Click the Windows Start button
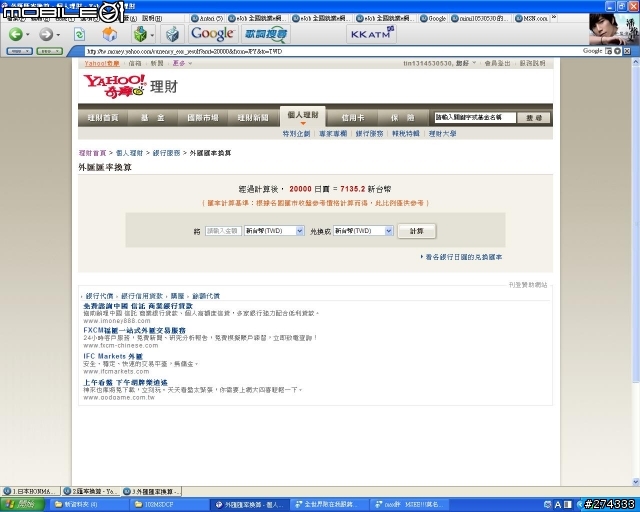This screenshot has width=640, height=512. [22, 505]
